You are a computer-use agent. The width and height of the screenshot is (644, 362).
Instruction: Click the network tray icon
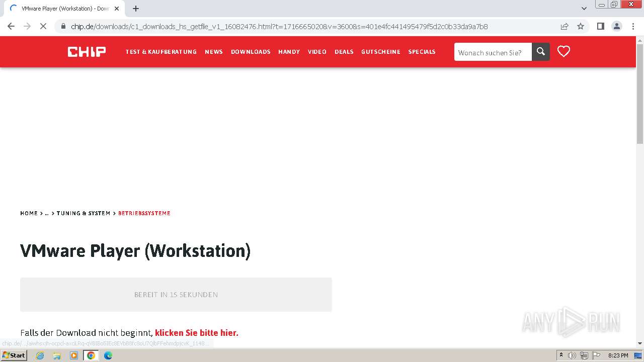coord(584,355)
